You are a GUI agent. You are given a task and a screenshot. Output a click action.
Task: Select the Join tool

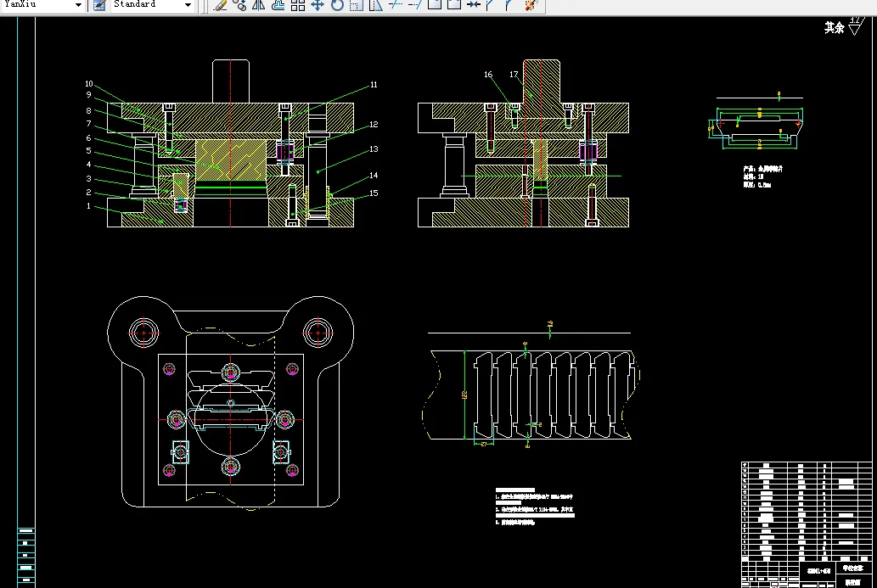coord(474,5)
